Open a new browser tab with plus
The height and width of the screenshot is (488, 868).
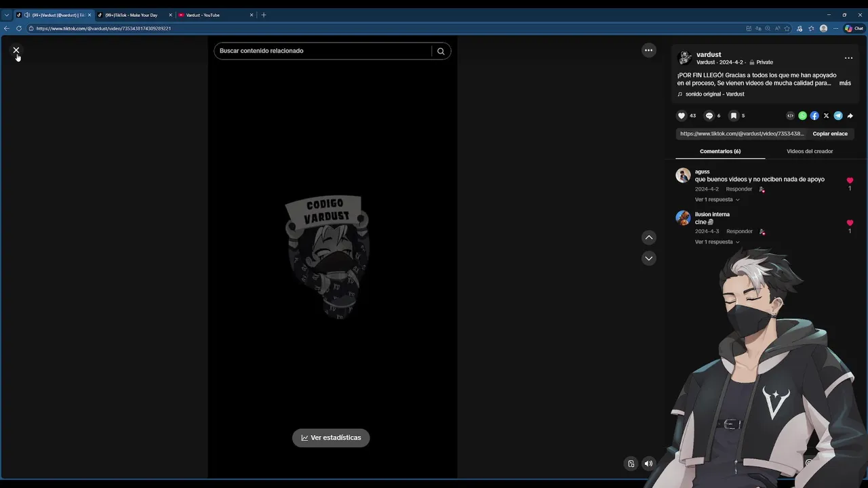[x=264, y=15]
